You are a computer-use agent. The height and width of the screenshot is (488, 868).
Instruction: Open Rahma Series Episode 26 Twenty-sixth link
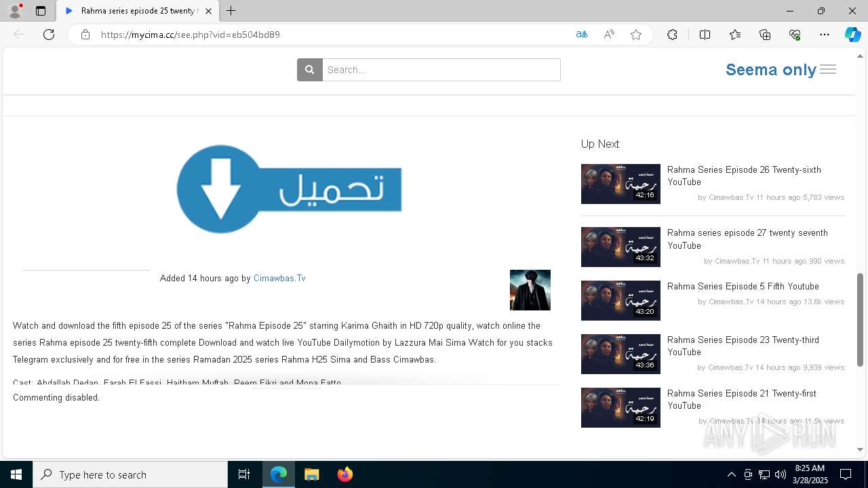744,176
